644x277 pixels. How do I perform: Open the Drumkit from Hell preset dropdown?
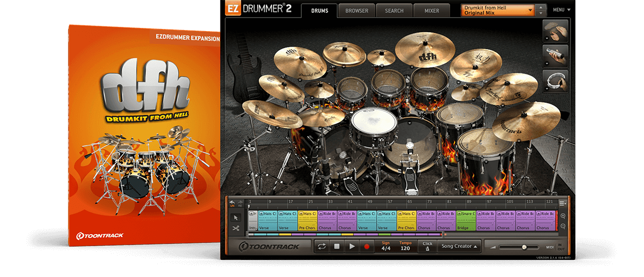498,10
